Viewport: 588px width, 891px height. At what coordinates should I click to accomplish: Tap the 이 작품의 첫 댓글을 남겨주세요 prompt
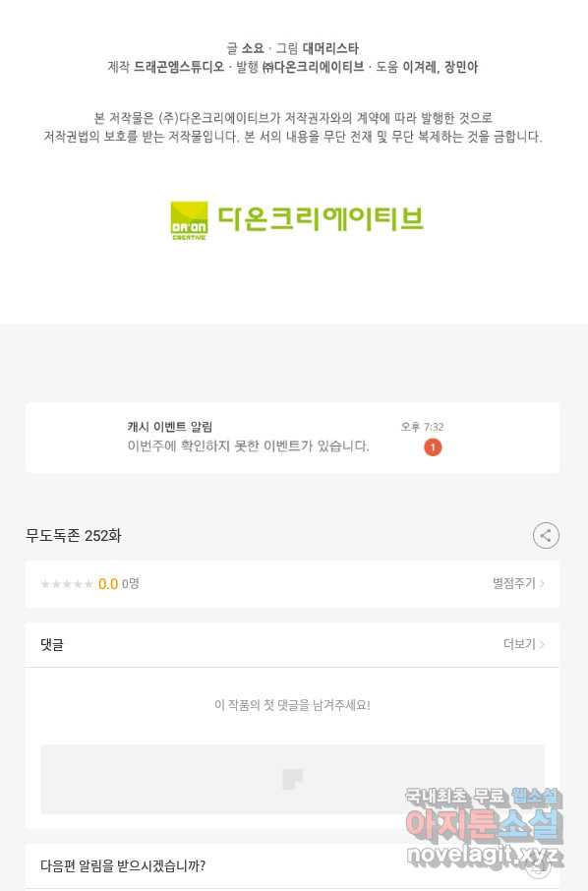pos(293,705)
